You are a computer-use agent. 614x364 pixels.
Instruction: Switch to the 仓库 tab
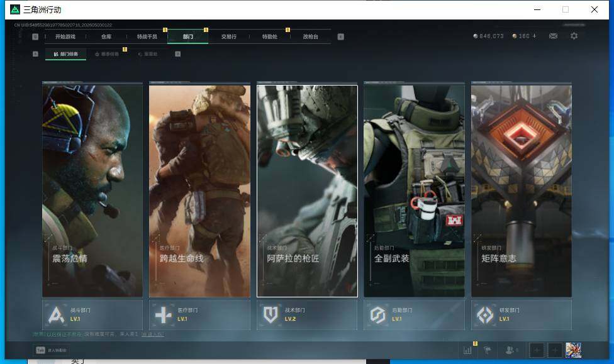click(106, 36)
